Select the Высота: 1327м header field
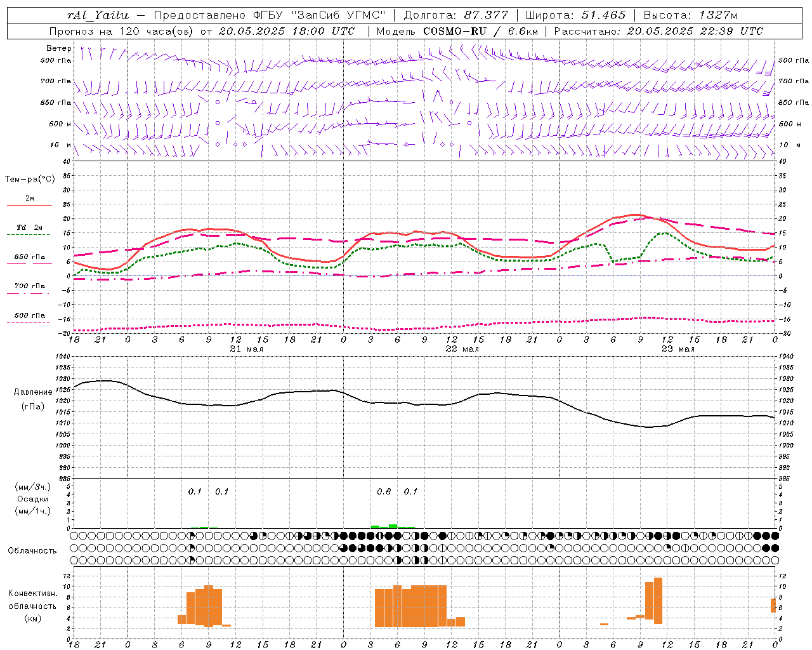Image resolution: width=812 pixels, height=650 pixels. 690,15
